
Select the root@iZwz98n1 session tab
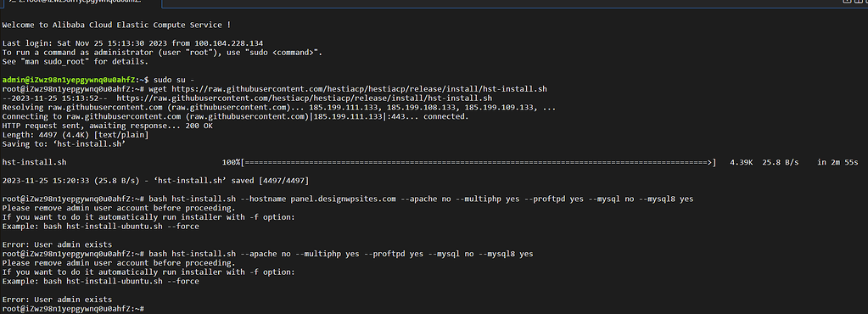coord(81,3)
